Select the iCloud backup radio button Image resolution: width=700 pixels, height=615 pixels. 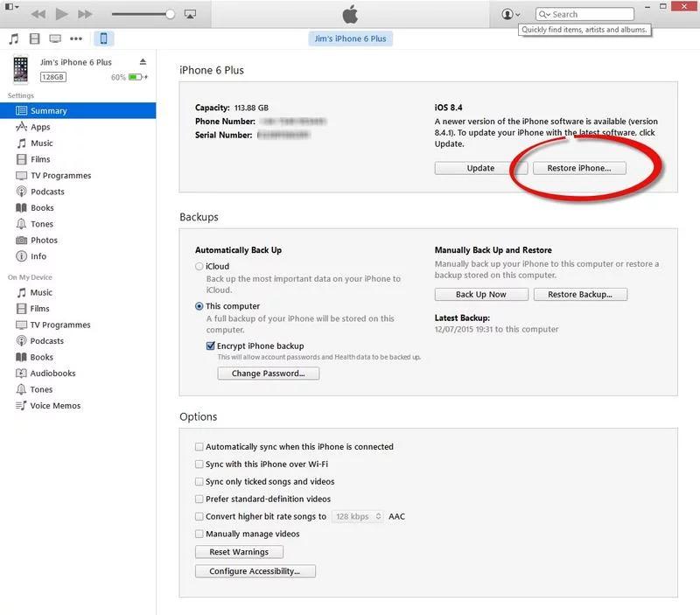199,267
